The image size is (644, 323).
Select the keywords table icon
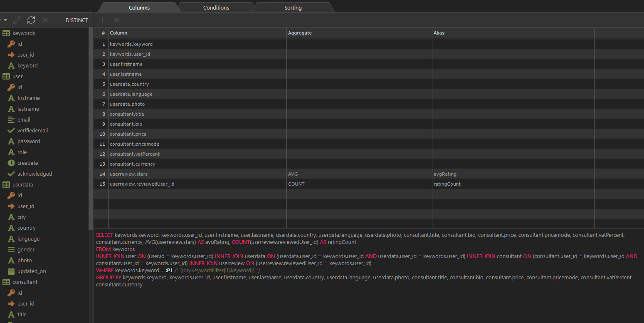pyautogui.click(x=6, y=33)
